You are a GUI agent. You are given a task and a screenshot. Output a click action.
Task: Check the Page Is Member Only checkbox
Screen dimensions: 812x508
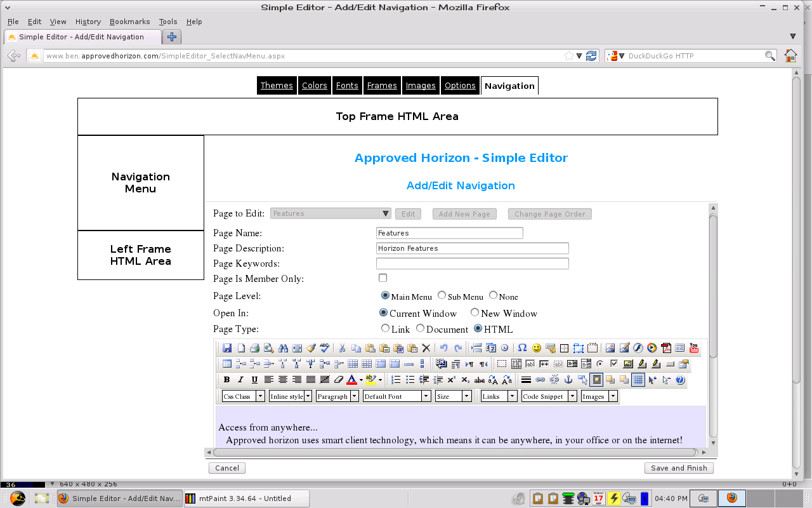(383, 277)
